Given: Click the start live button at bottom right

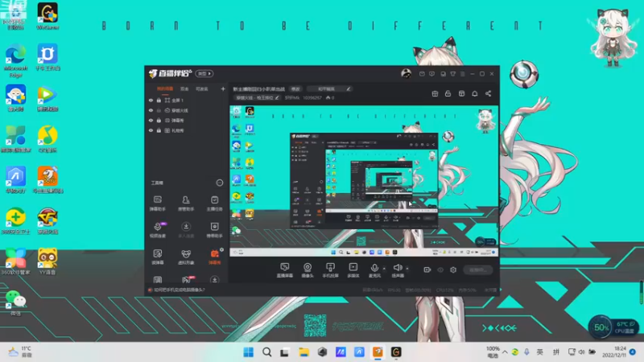Looking at the screenshot, I should pos(478,269).
